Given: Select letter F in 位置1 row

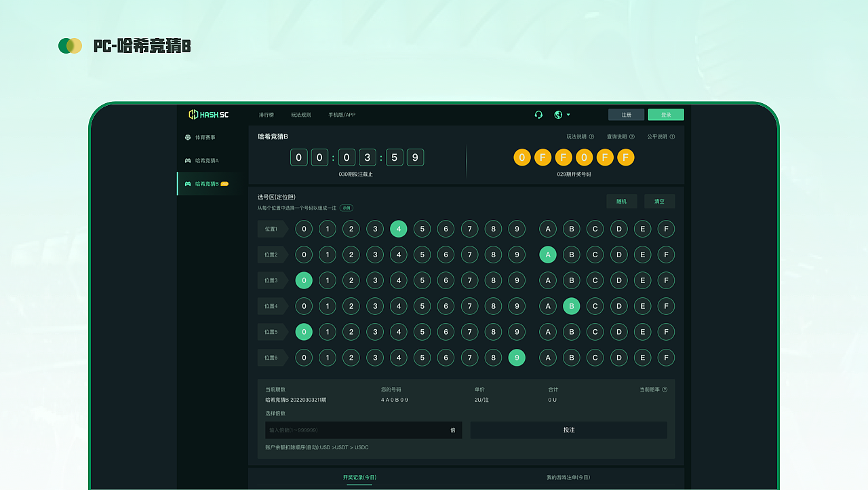Looking at the screenshot, I should (x=667, y=229).
